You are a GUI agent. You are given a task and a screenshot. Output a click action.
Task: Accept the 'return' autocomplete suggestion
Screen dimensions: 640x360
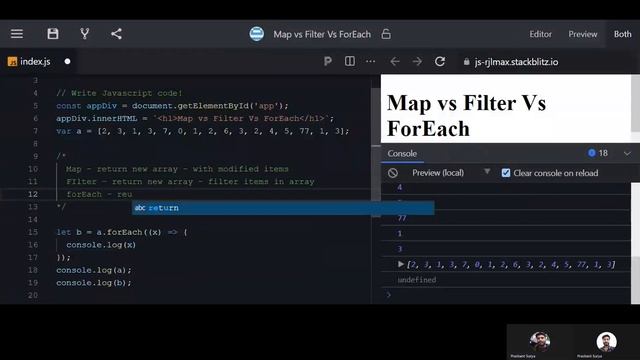pyautogui.click(x=283, y=208)
